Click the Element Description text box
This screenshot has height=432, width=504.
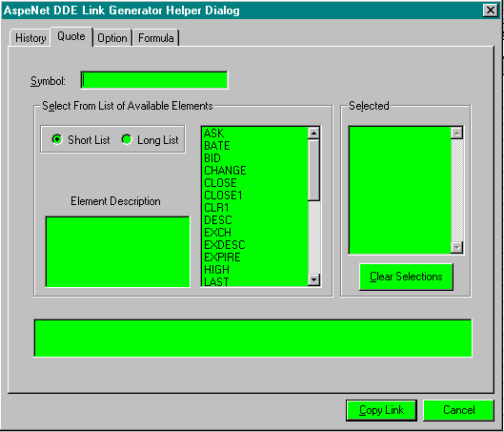pyautogui.click(x=117, y=252)
